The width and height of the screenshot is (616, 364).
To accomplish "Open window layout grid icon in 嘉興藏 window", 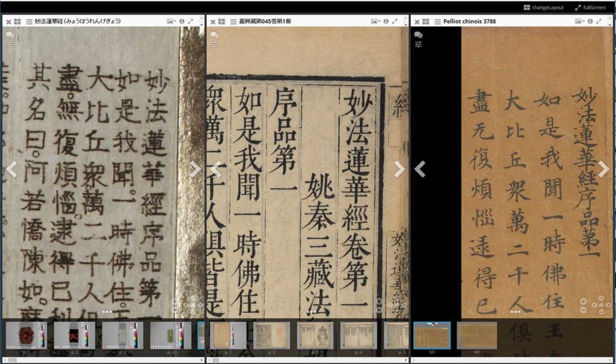I will [x=221, y=22].
